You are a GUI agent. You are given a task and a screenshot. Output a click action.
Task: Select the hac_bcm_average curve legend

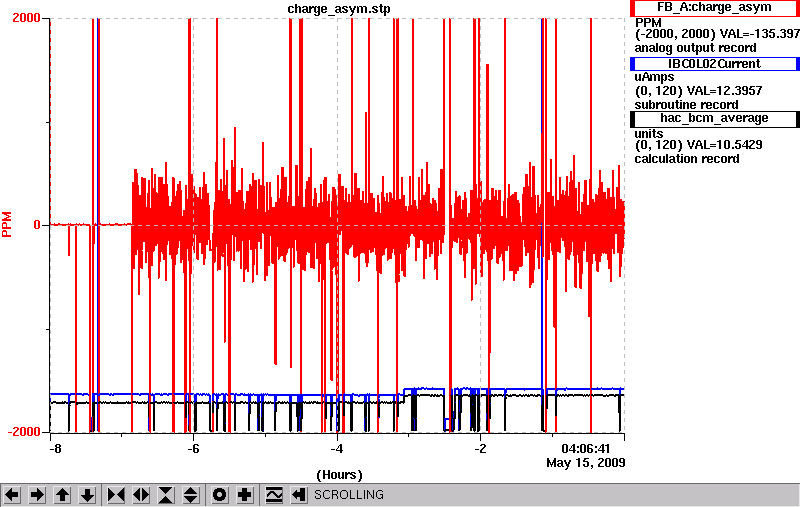click(715, 118)
